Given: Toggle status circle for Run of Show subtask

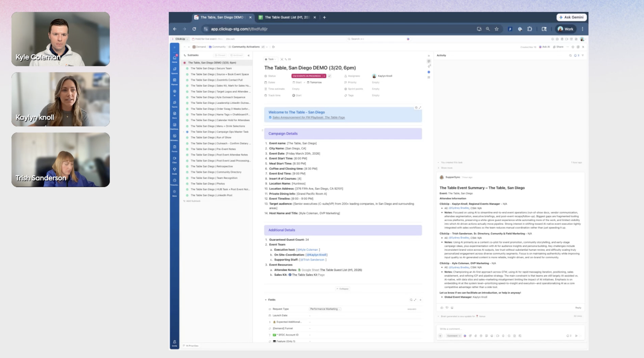Looking at the screenshot, I should tap(187, 138).
